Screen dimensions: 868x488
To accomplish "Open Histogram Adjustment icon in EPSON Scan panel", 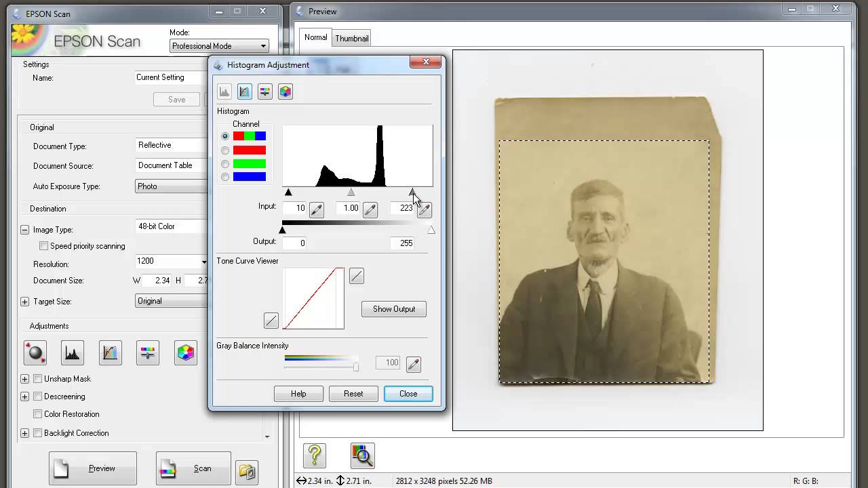I will click(73, 352).
